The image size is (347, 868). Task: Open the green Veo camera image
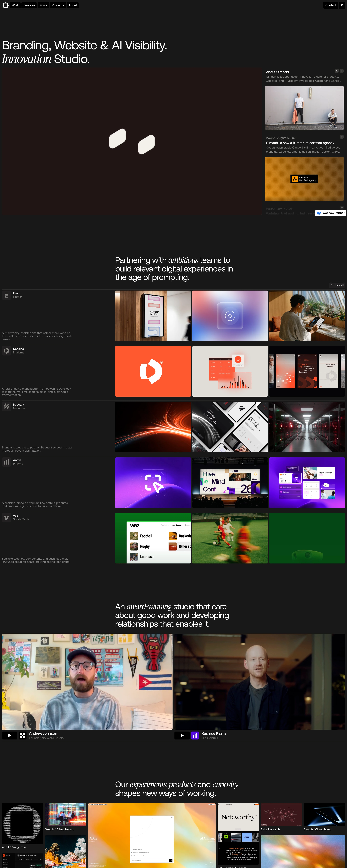[x=307, y=538]
